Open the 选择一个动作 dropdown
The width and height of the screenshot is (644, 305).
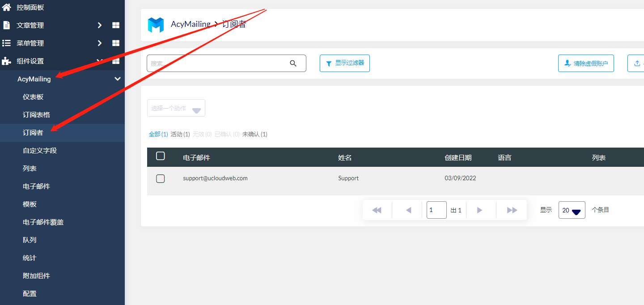176,109
